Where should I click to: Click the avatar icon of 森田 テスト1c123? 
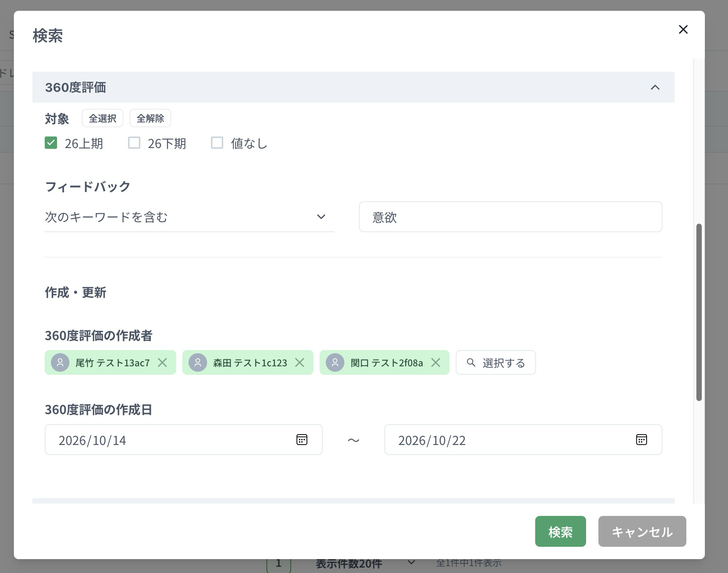coord(198,362)
